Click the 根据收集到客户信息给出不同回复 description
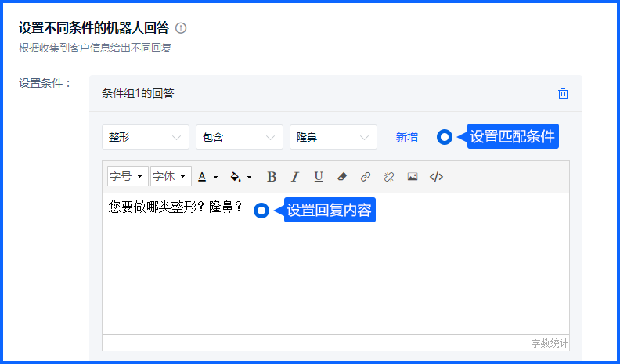The height and width of the screenshot is (364, 620). coord(96,49)
